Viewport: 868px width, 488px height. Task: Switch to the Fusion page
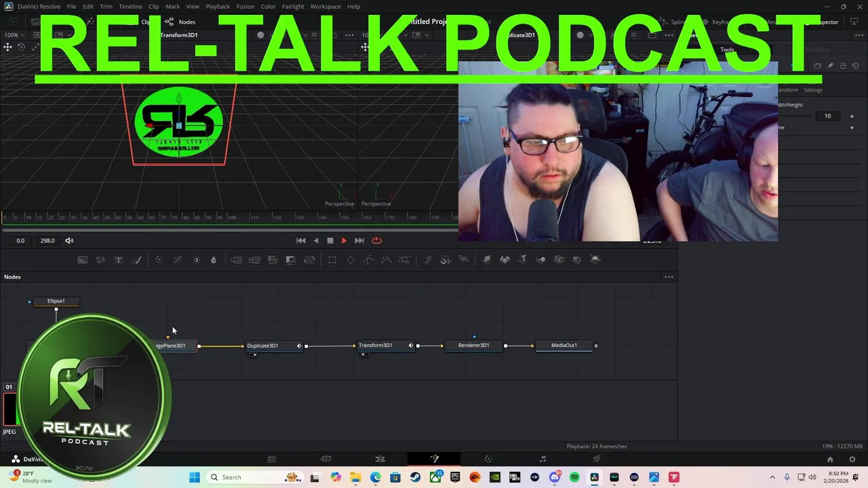[x=434, y=459]
